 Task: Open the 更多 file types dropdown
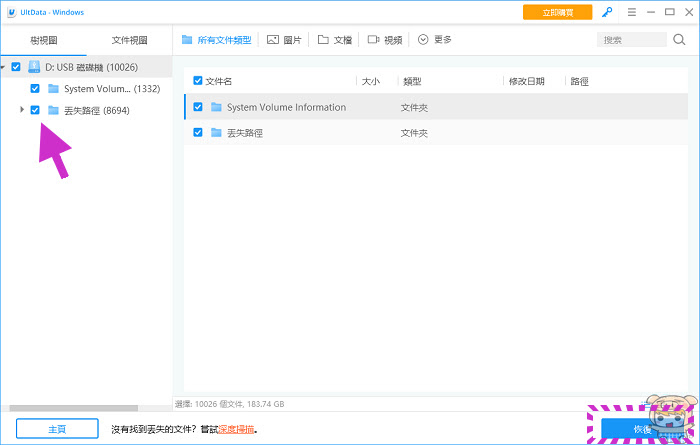click(x=434, y=40)
